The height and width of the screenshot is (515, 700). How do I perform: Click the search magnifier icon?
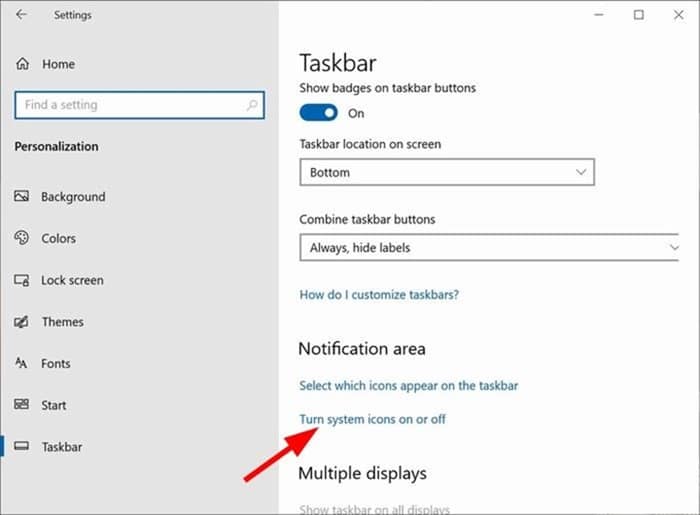tap(251, 105)
